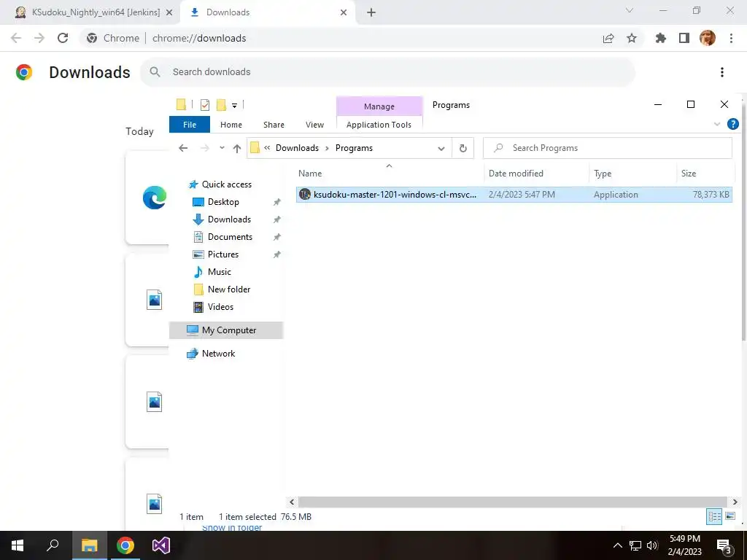
Task: Click Chrome back navigation arrow
Action: (x=16, y=38)
